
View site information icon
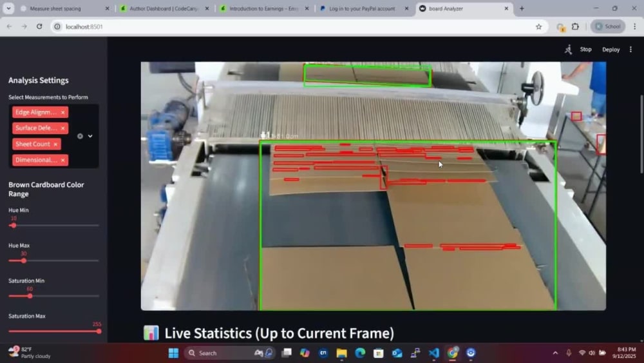tap(57, 26)
